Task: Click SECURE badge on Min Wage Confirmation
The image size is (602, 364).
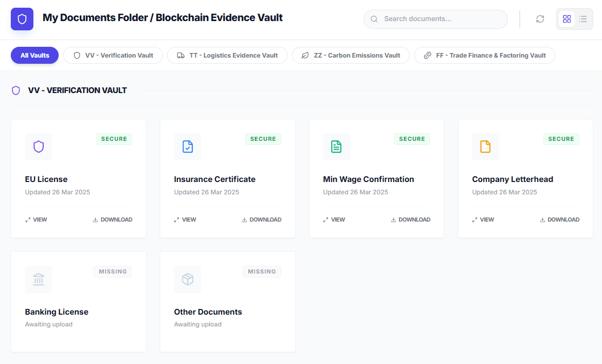Action: point(412,139)
